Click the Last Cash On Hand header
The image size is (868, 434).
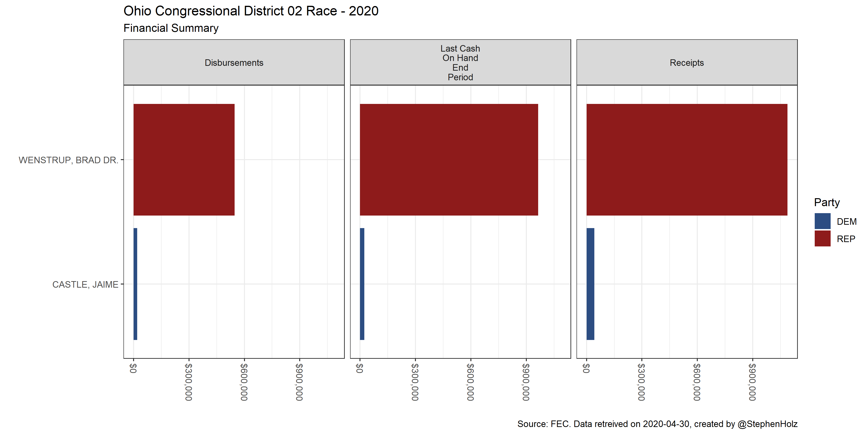tap(460, 63)
